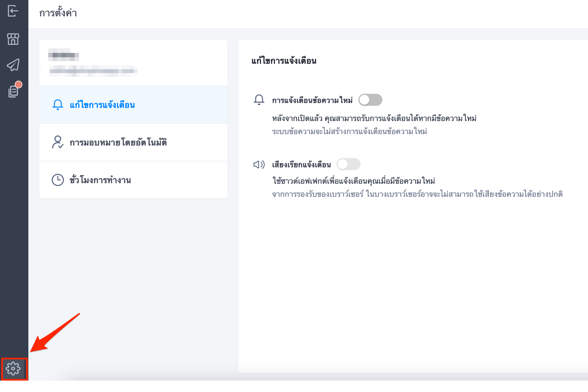Select แก้ไขการแจ้งเตือน menu item

(133, 105)
